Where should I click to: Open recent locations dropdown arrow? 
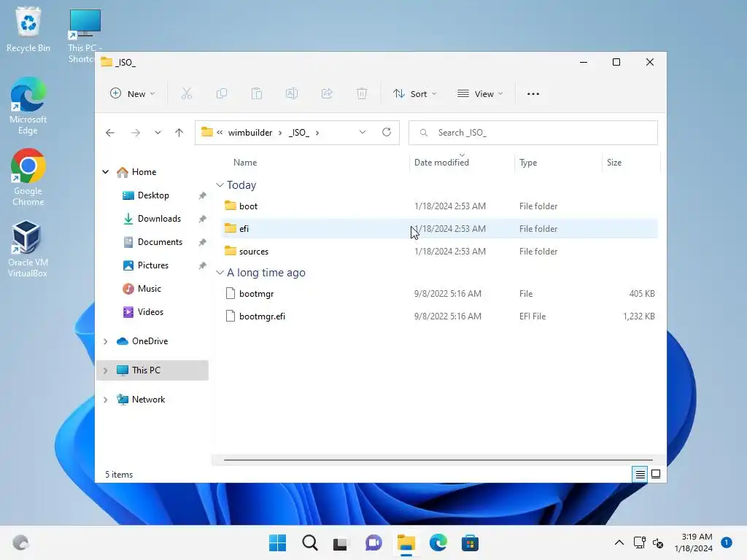click(x=158, y=133)
